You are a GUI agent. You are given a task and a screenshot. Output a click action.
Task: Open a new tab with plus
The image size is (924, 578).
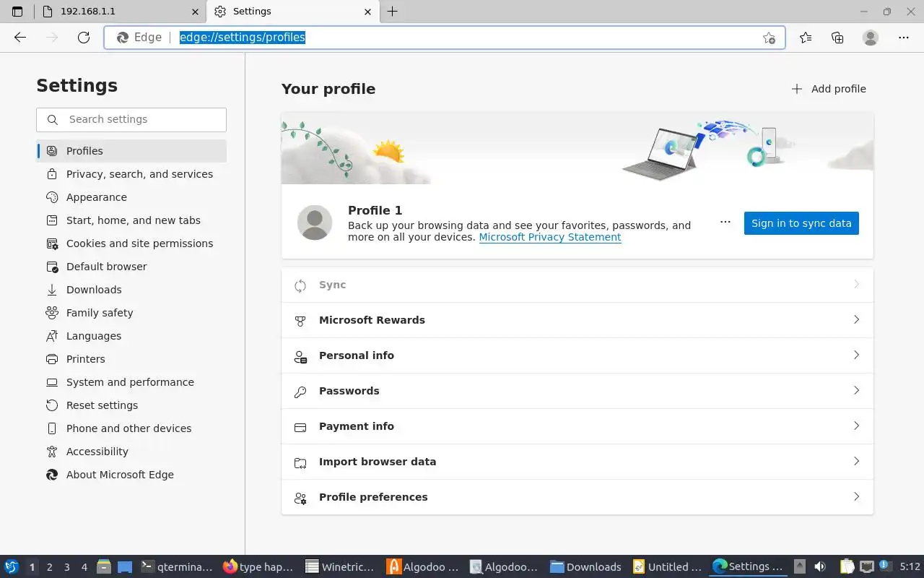pyautogui.click(x=393, y=12)
